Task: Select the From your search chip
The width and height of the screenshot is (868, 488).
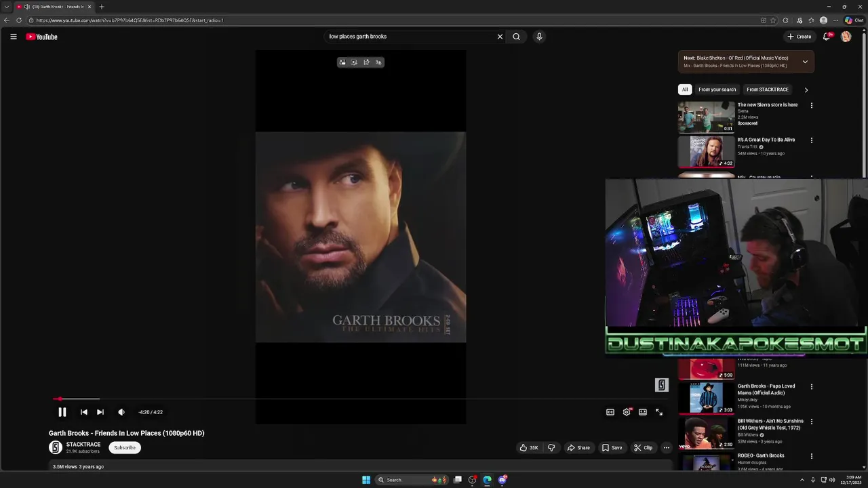Action: 717,89
